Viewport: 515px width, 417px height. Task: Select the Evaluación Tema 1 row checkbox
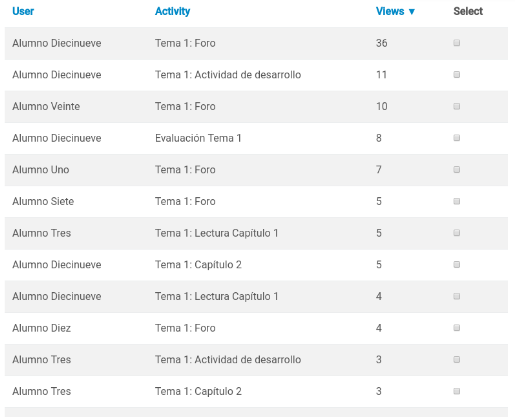457,138
